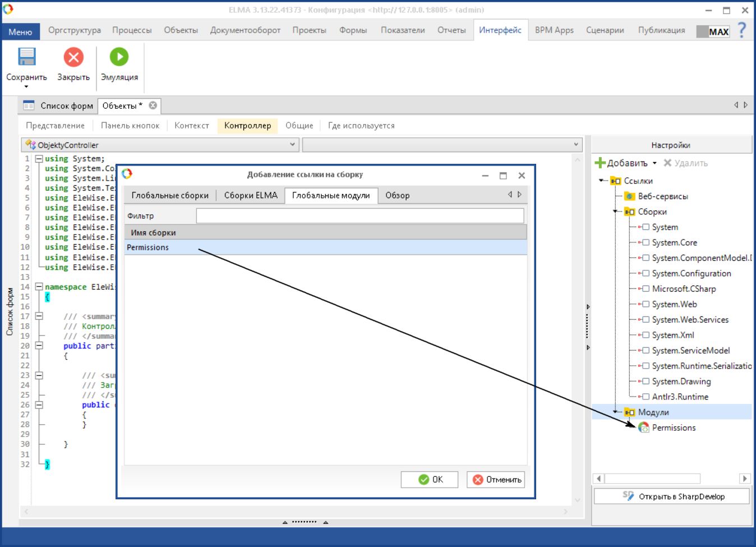Image resolution: width=756 pixels, height=547 pixels.
Task: Collapse the summary comment at line 17
Action: click(39, 316)
